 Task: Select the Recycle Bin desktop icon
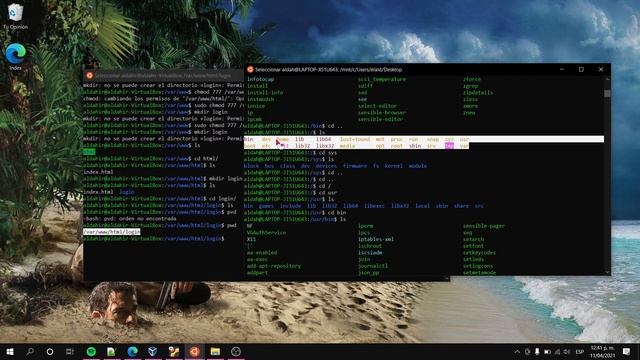pos(15,16)
